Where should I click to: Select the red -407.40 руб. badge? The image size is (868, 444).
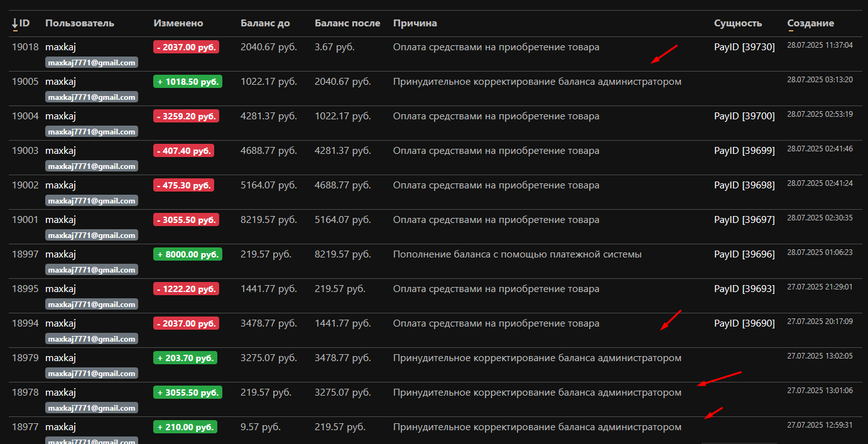183,151
